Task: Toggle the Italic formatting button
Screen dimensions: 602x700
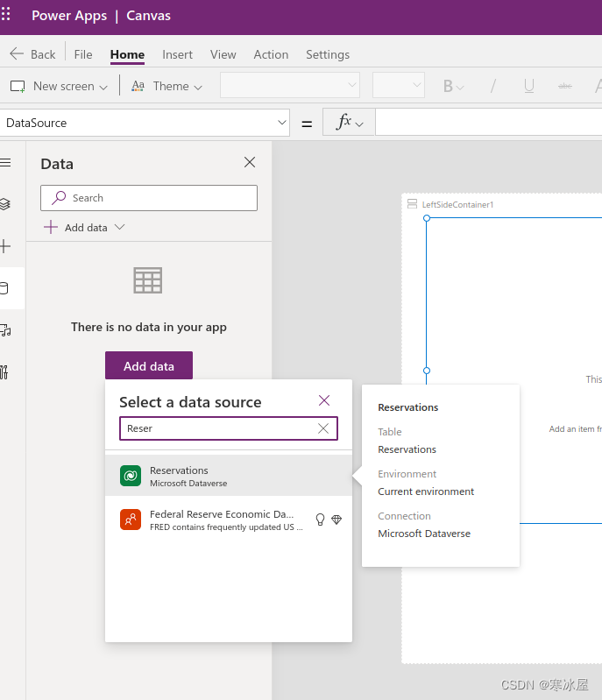Action: point(493,86)
